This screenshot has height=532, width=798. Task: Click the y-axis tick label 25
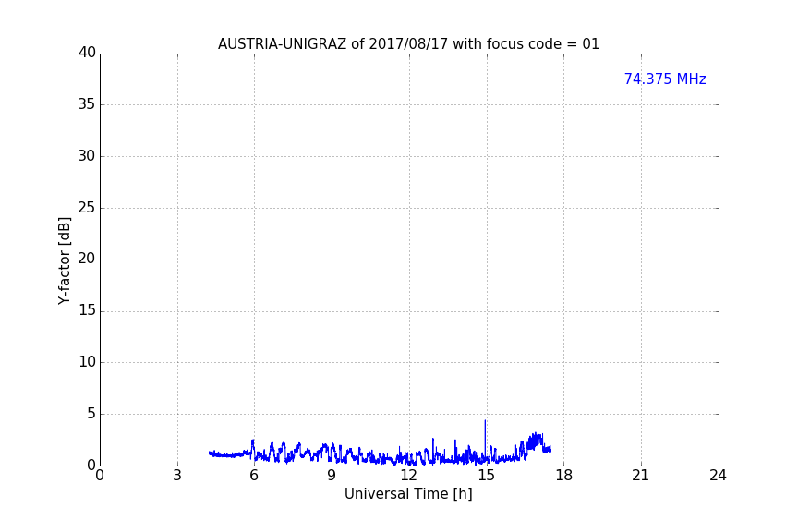coord(87,207)
